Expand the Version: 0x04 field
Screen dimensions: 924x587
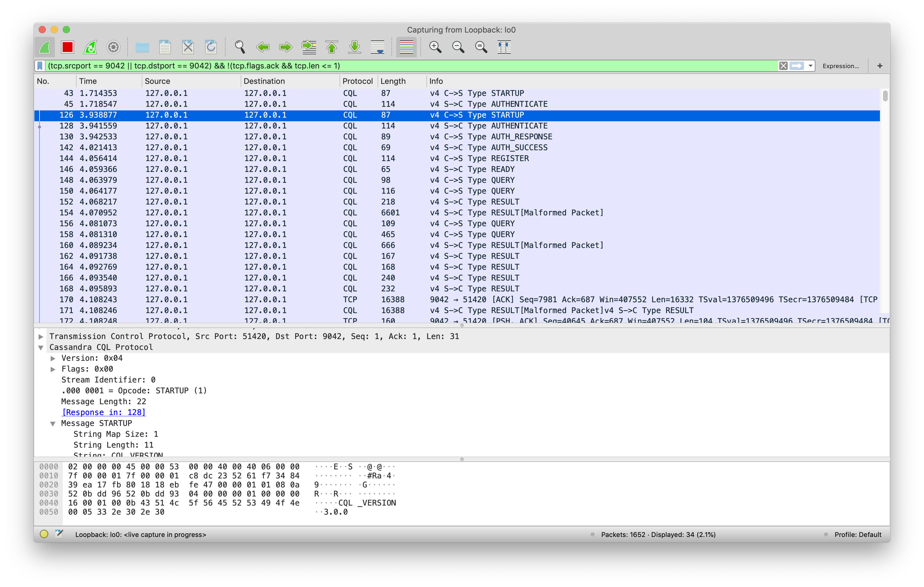53,358
